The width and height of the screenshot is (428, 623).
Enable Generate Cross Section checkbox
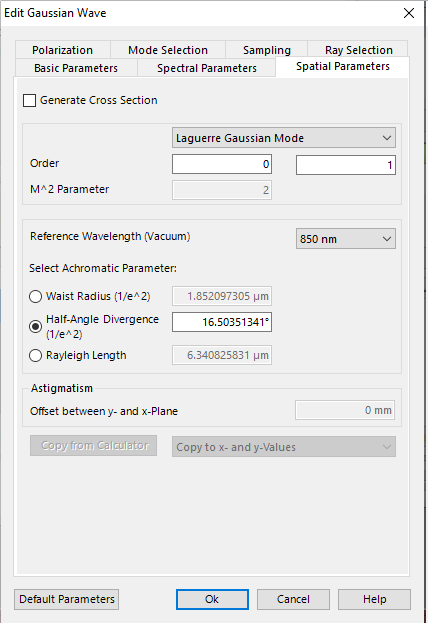click(29, 101)
